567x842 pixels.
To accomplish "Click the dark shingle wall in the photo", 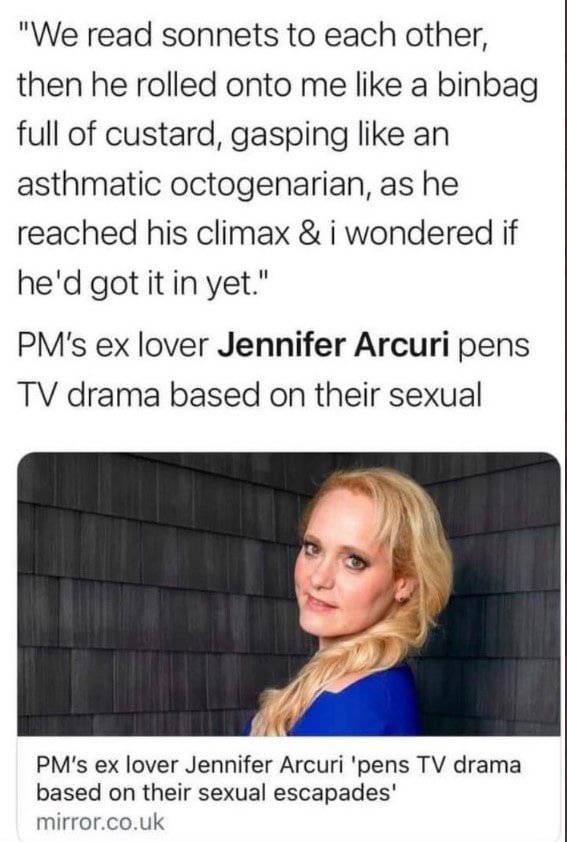I will coord(140,591).
